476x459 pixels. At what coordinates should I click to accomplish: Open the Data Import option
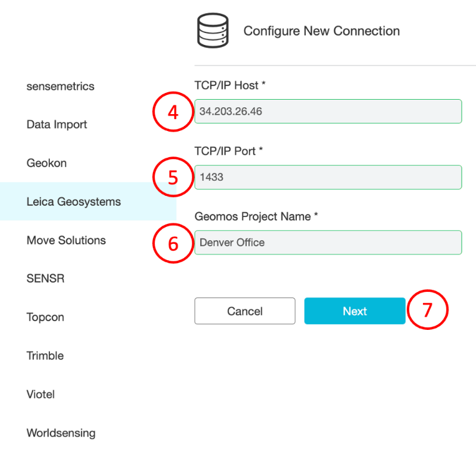coord(57,125)
